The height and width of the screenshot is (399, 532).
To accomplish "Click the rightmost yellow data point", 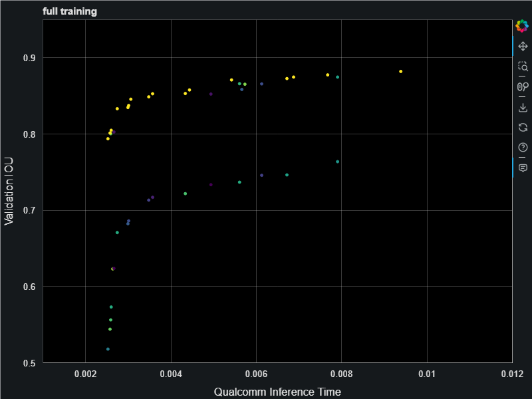I will click(x=401, y=72).
